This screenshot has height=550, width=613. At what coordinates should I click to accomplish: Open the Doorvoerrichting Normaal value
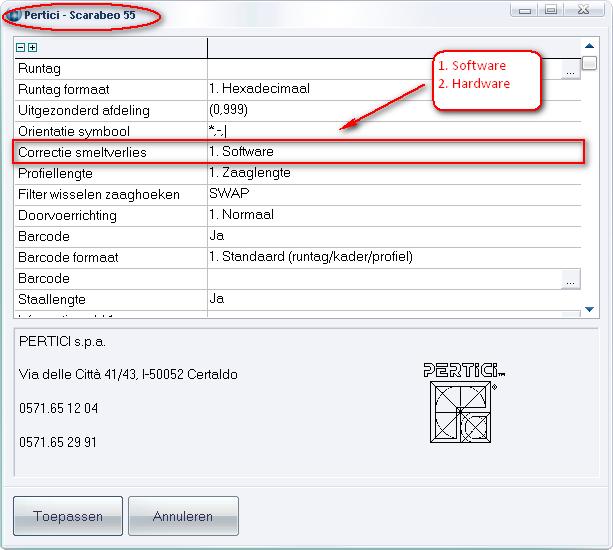241,214
